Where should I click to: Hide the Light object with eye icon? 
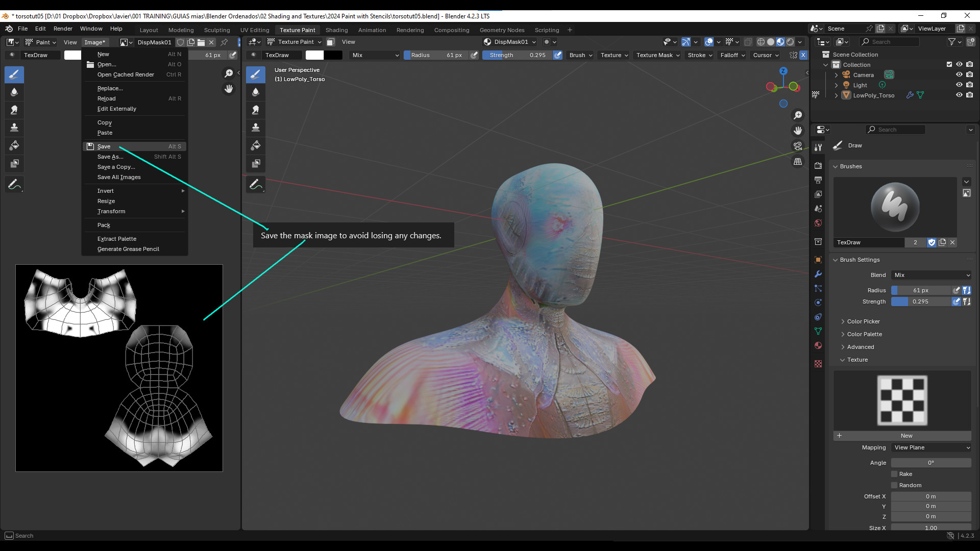click(x=959, y=85)
